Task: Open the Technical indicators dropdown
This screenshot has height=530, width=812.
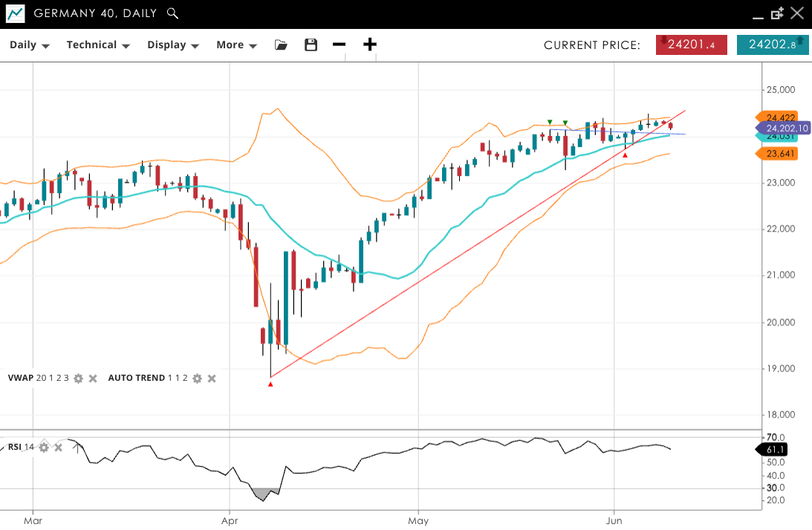Action: pyautogui.click(x=98, y=45)
